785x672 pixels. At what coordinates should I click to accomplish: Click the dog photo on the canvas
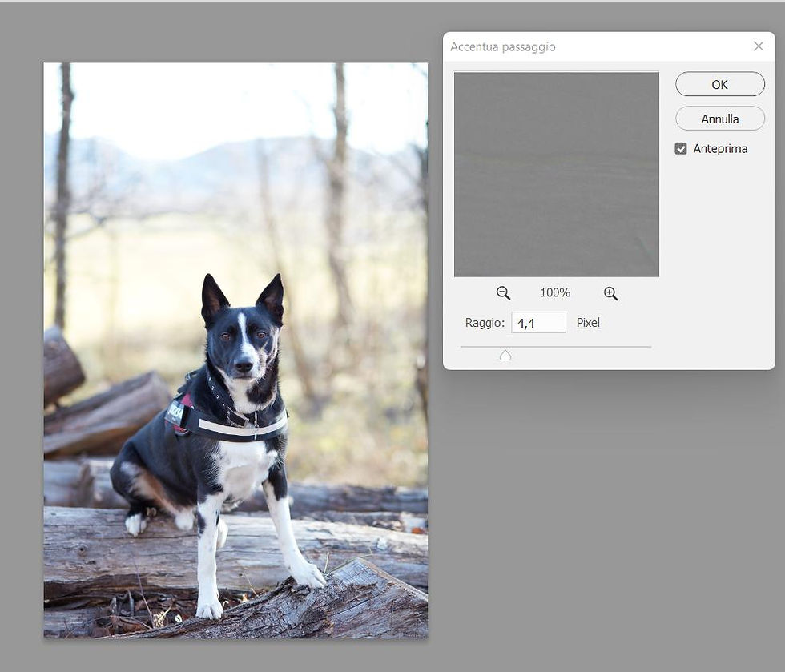pos(235,350)
